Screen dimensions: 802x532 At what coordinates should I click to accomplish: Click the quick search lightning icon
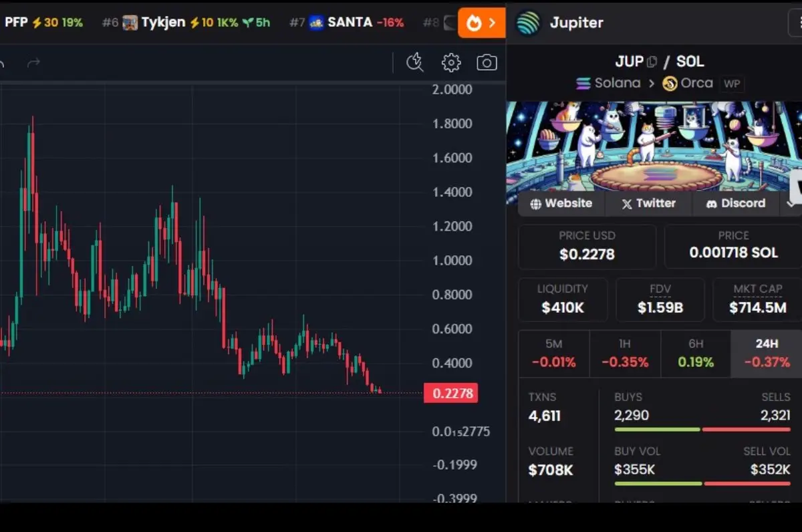pos(415,63)
